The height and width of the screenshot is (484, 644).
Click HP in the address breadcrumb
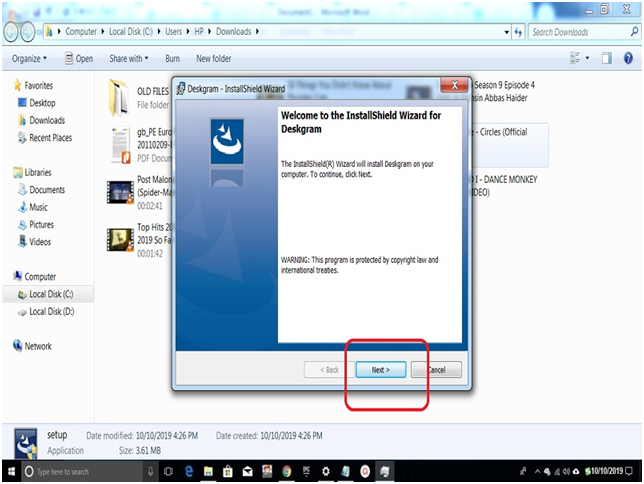pos(199,32)
